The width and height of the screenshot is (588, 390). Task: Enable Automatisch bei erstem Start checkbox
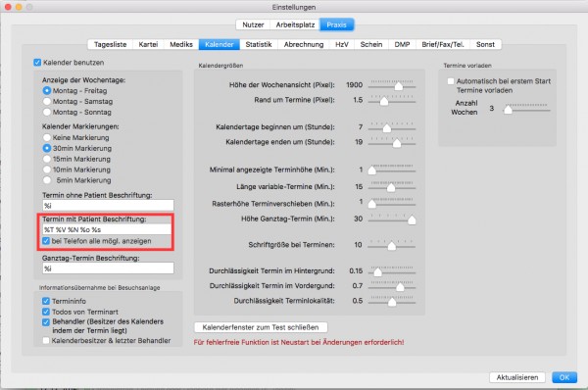coord(451,81)
